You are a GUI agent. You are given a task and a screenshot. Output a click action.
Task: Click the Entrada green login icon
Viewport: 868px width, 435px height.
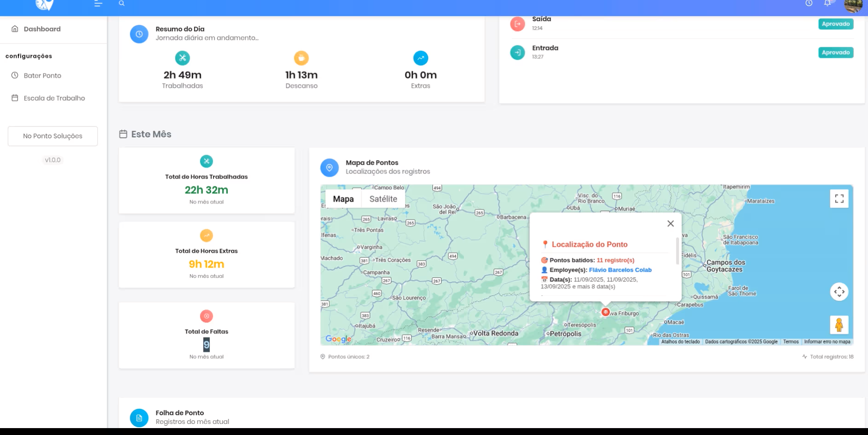coord(517,52)
